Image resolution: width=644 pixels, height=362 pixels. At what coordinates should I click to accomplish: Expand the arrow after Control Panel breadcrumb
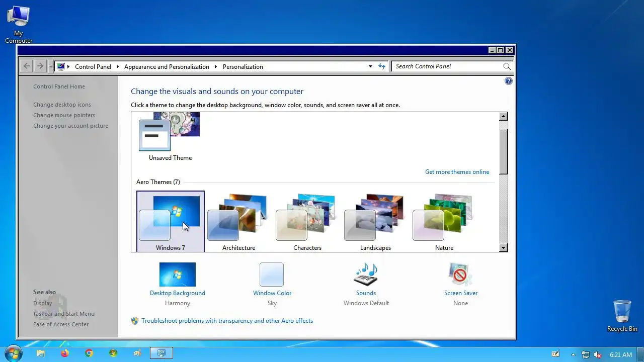tap(117, 66)
